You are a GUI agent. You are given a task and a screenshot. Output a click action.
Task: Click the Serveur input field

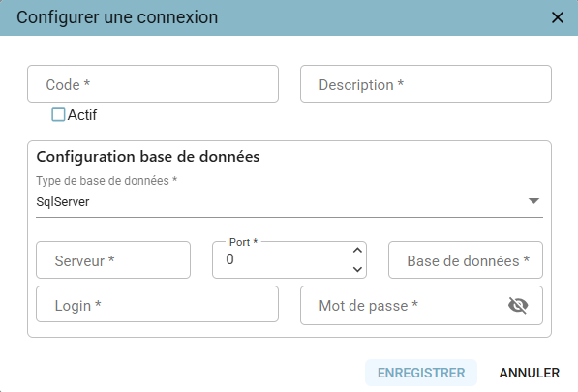[113, 260]
